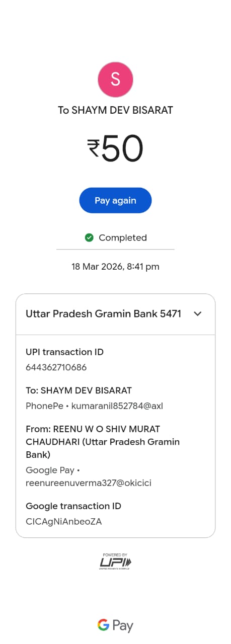Click the ₹50 amount text

(x=115, y=149)
